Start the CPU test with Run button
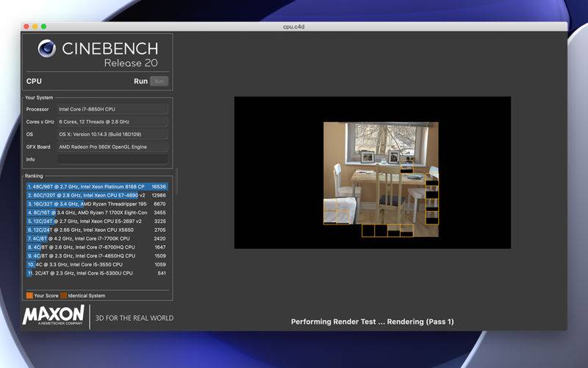This screenshot has height=368, width=588. pyautogui.click(x=159, y=81)
